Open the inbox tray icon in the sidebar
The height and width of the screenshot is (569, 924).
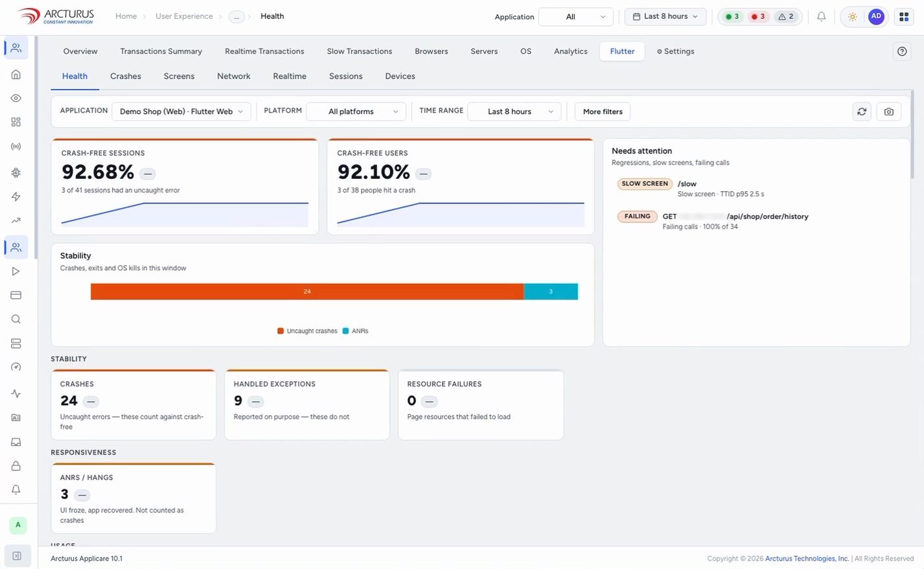click(16, 442)
